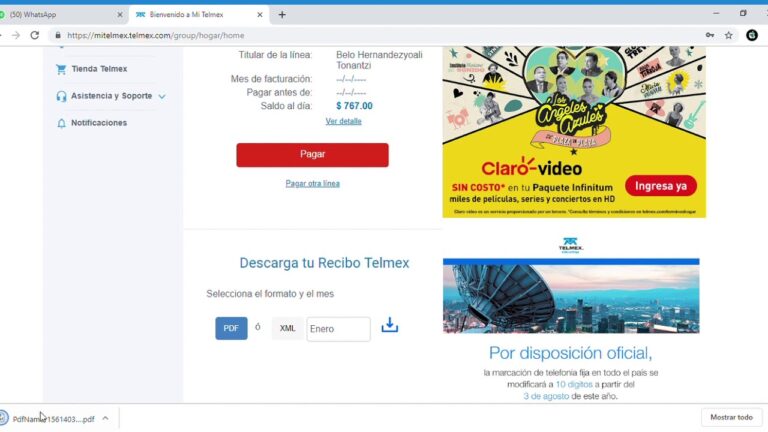Click the $ 767.00 balance amount

click(354, 106)
